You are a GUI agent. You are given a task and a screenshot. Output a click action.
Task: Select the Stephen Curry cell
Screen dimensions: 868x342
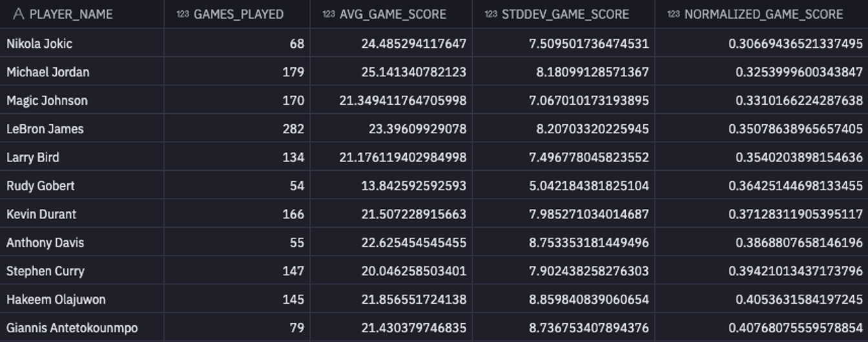click(x=81, y=271)
